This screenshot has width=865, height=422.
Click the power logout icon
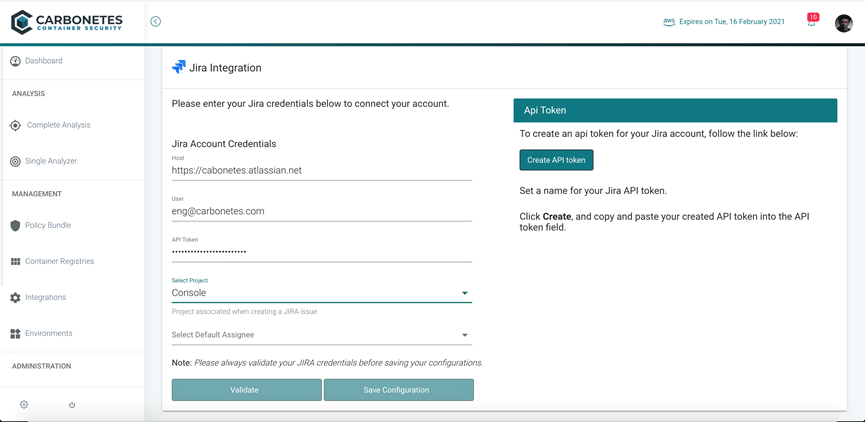[x=72, y=405]
